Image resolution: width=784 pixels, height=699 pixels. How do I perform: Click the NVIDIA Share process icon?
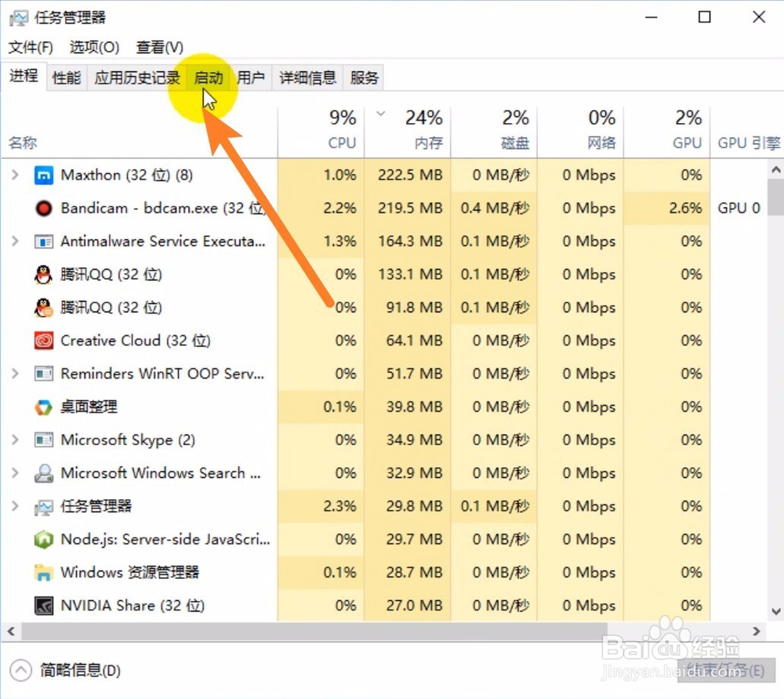43,606
